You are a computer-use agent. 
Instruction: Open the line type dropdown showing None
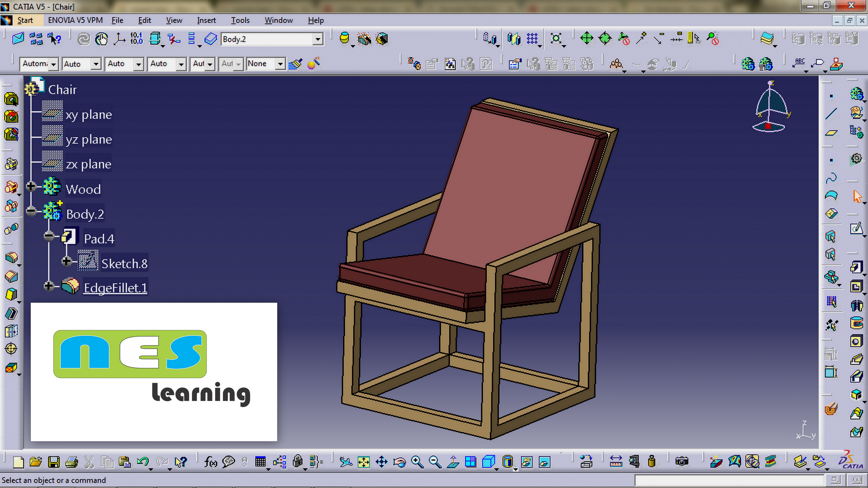[x=281, y=64]
